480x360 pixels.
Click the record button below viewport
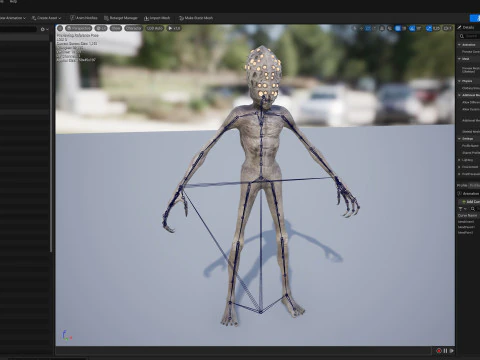439,351
